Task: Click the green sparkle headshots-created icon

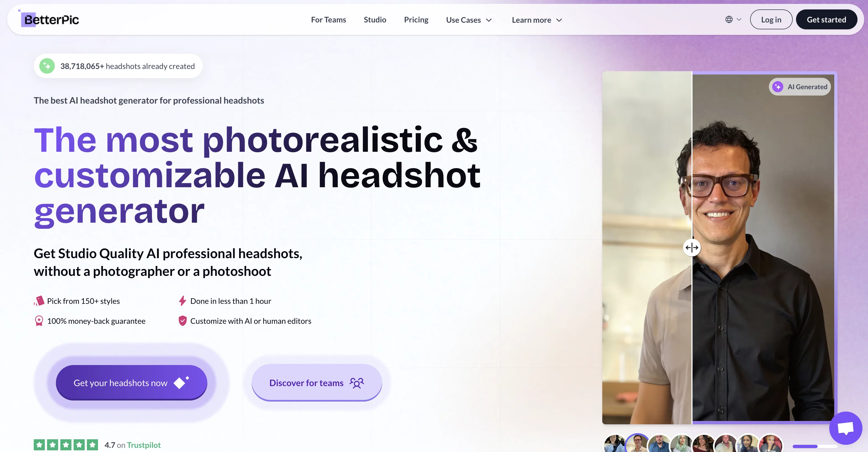Action: pyautogui.click(x=47, y=66)
